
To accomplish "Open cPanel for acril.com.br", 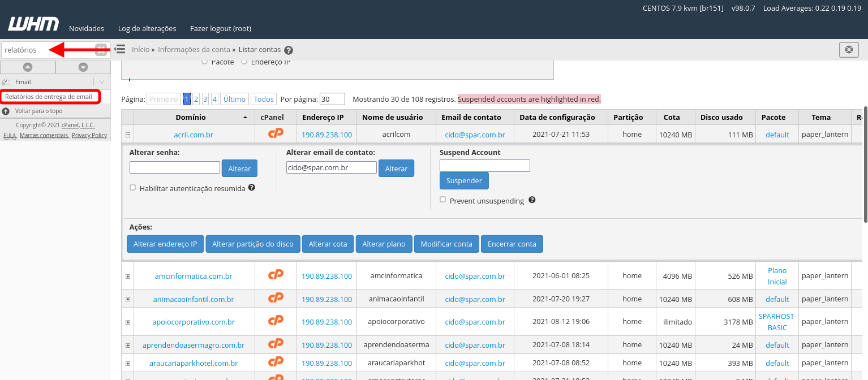I will [x=276, y=134].
